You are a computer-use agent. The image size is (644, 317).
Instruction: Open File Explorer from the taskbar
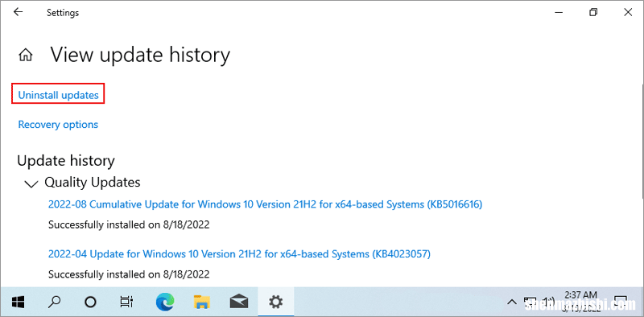[202, 303]
